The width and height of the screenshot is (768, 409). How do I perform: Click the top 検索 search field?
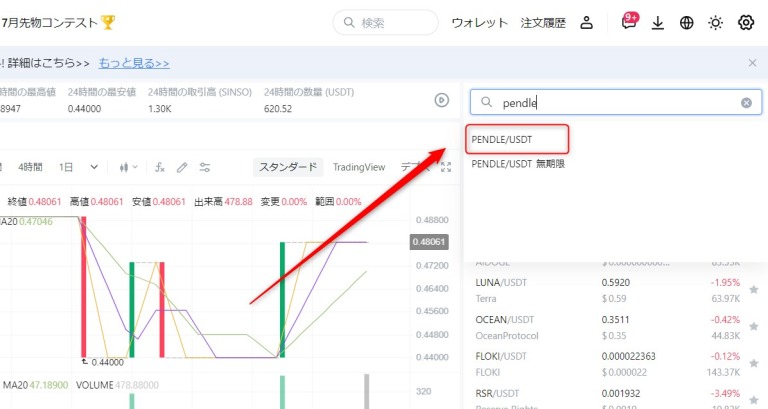385,23
